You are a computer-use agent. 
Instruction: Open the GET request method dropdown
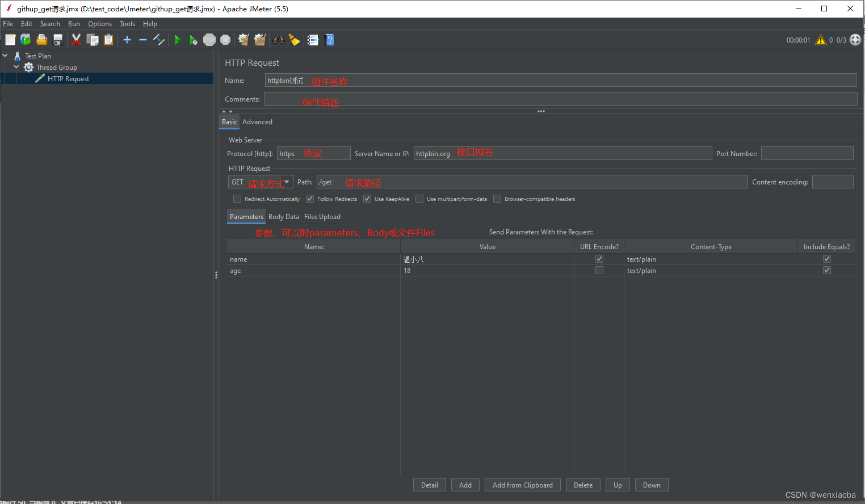287,182
